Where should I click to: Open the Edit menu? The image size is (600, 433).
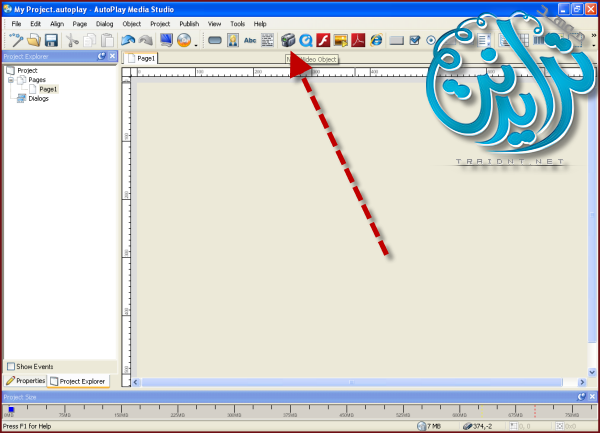(x=36, y=24)
